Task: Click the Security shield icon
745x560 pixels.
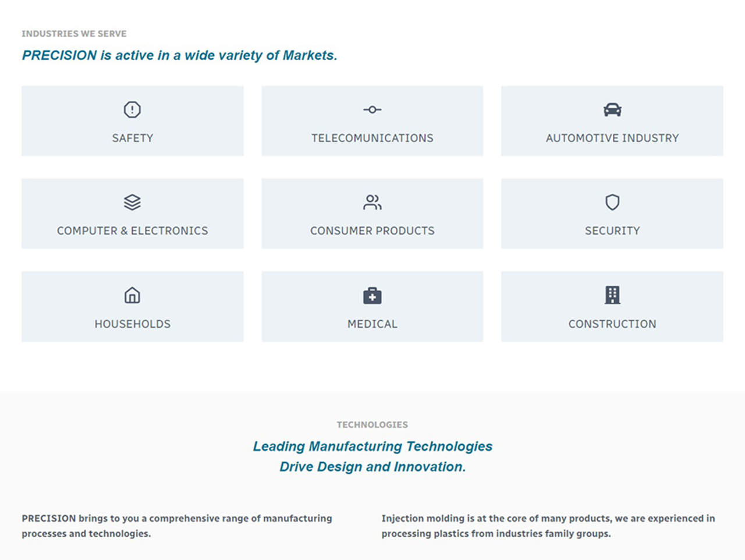Action: click(x=612, y=202)
